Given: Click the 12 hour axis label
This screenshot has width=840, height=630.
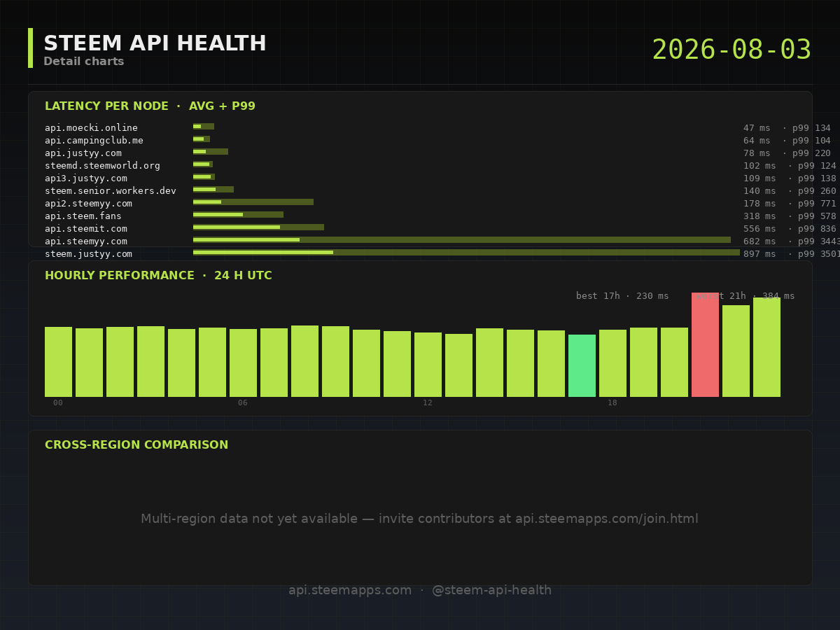Looking at the screenshot, I should tap(428, 403).
